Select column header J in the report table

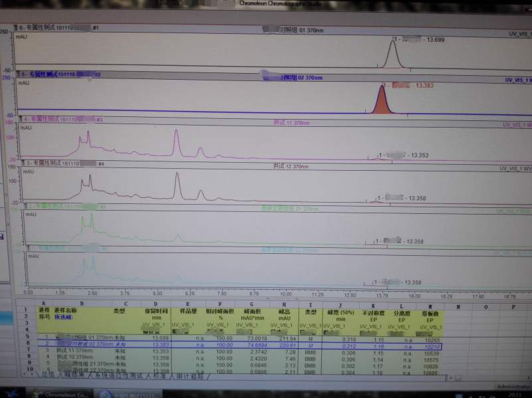tap(340, 305)
